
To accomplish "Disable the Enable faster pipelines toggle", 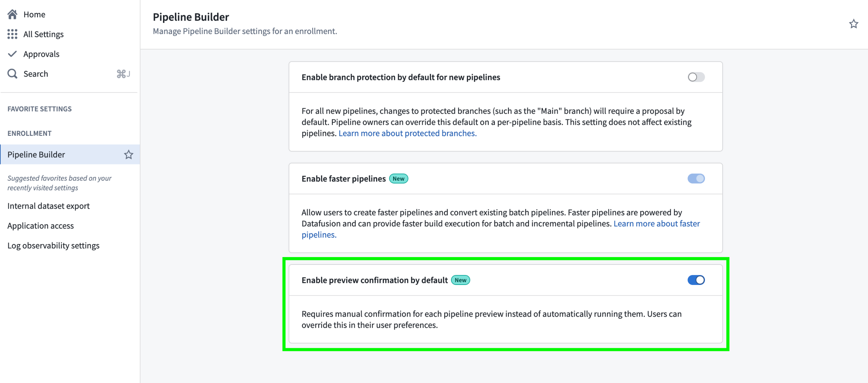I will tap(696, 178).
